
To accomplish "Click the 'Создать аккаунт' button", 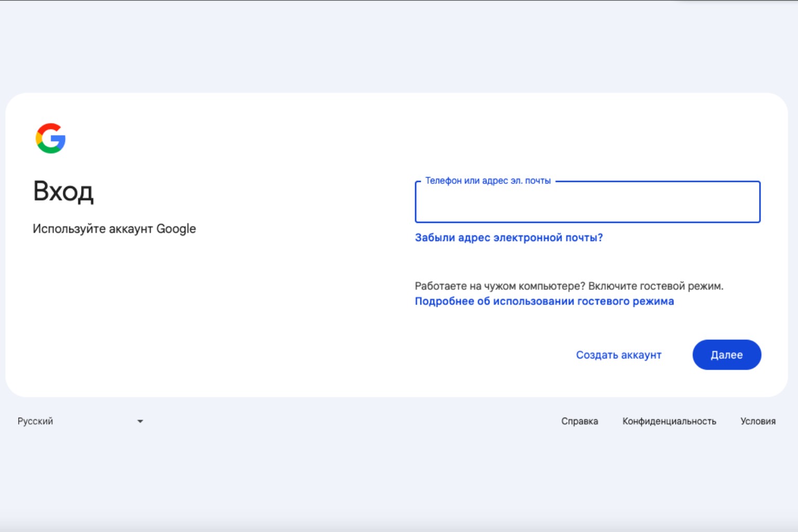I will click(619, 355).
